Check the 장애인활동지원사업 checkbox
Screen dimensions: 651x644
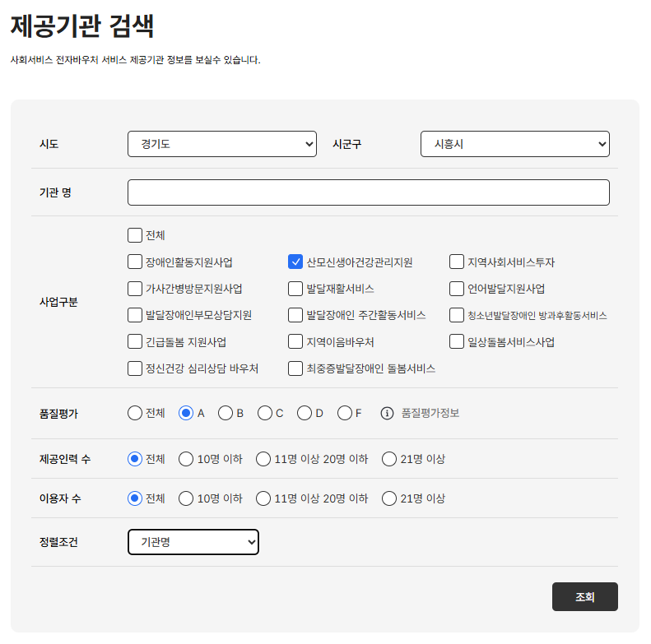[x=135, y=262]
